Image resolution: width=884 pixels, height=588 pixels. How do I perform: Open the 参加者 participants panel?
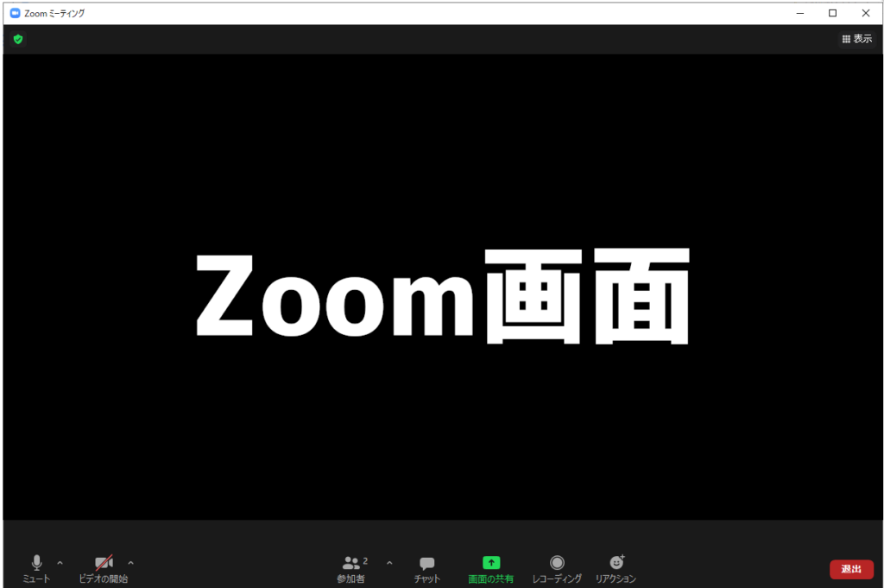353,569
